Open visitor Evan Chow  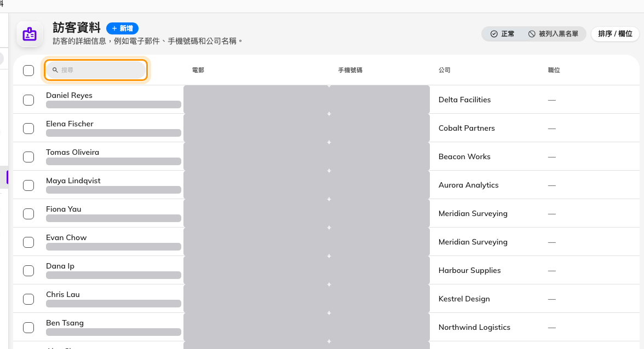click(66, 237)
